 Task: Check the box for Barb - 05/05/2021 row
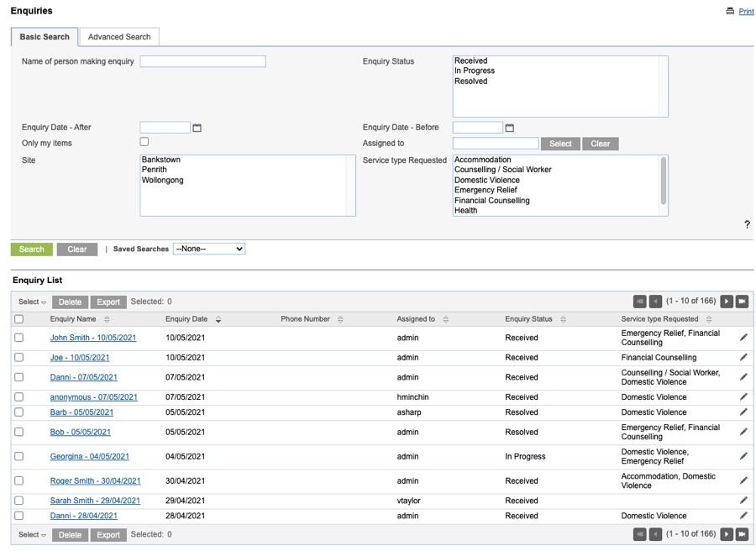click(x=19, y=412)
